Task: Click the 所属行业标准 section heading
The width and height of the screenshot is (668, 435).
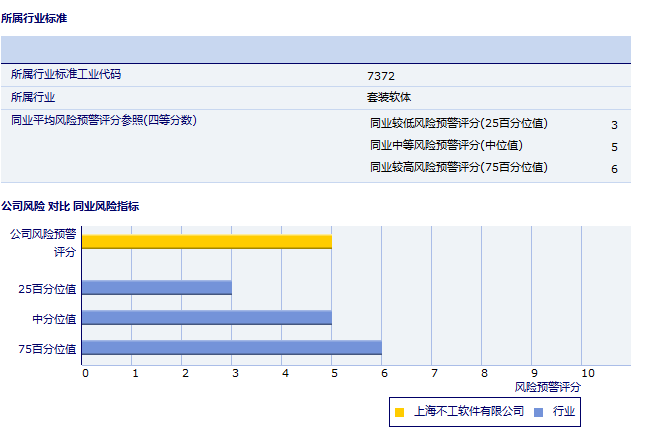Action: [35, 18]
